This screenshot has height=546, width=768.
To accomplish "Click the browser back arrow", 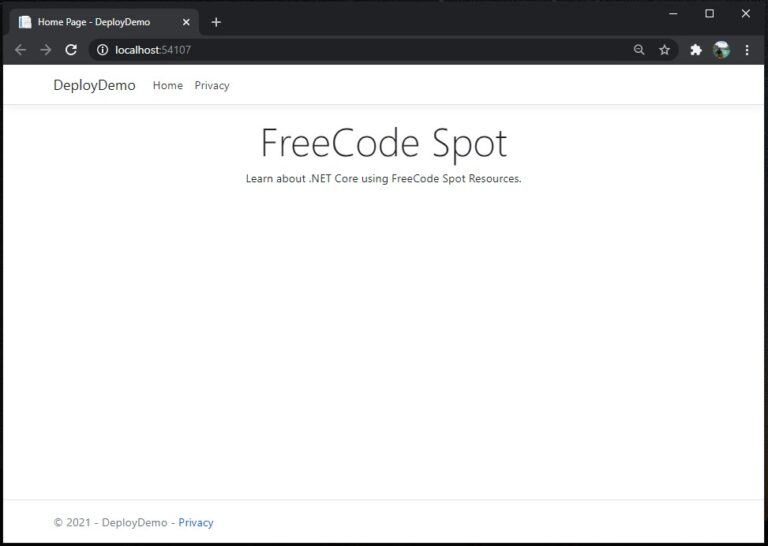I will click(x=20, y=50).
